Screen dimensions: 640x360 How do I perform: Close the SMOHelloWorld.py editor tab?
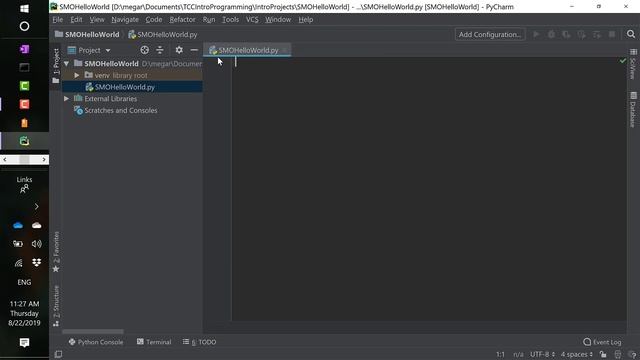tap(284, 50)
